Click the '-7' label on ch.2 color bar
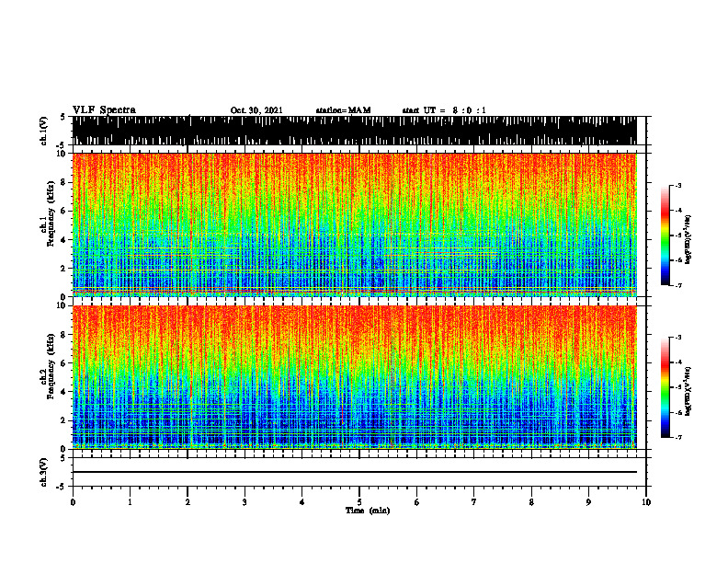Image resolution: width=728 pixels, height=563 pixels. 678,437
